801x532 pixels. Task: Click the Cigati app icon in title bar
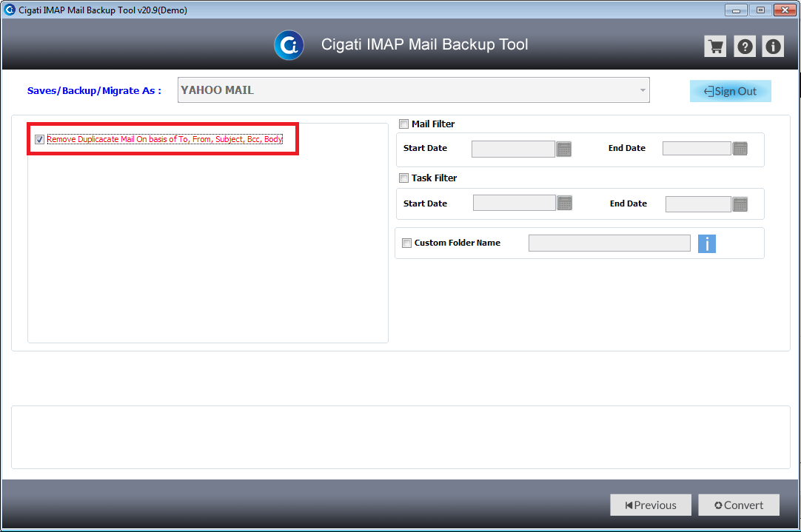(10, 10)
